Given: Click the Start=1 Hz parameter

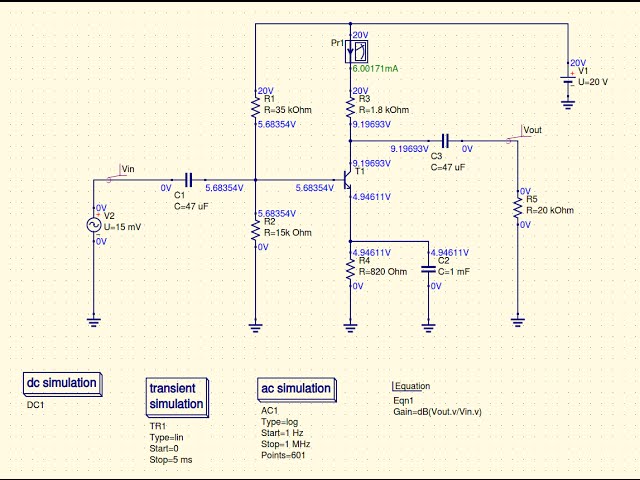Looking at the screenshot, I should click(282, 433).
